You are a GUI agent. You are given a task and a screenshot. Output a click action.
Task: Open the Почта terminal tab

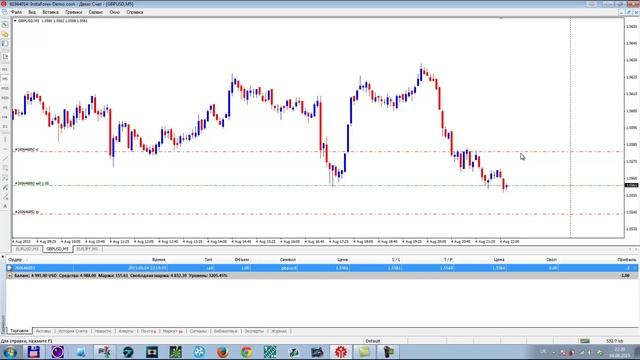[x=148, y=331]
